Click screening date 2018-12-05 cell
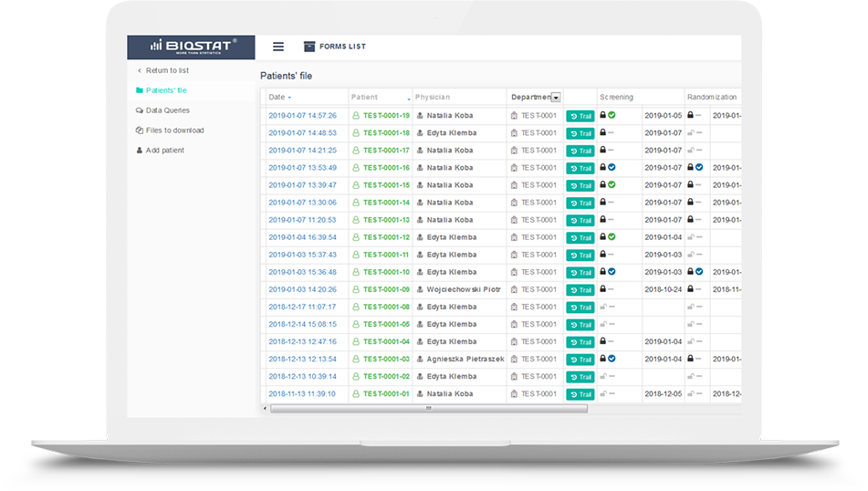Image resolution: width=868 pixels, height=491 pixels. (664, 393)
